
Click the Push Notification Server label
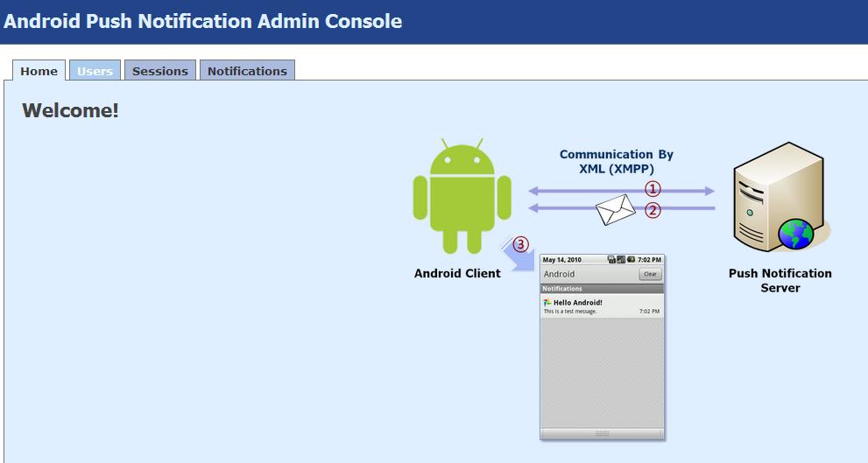(x=780, y=280)
